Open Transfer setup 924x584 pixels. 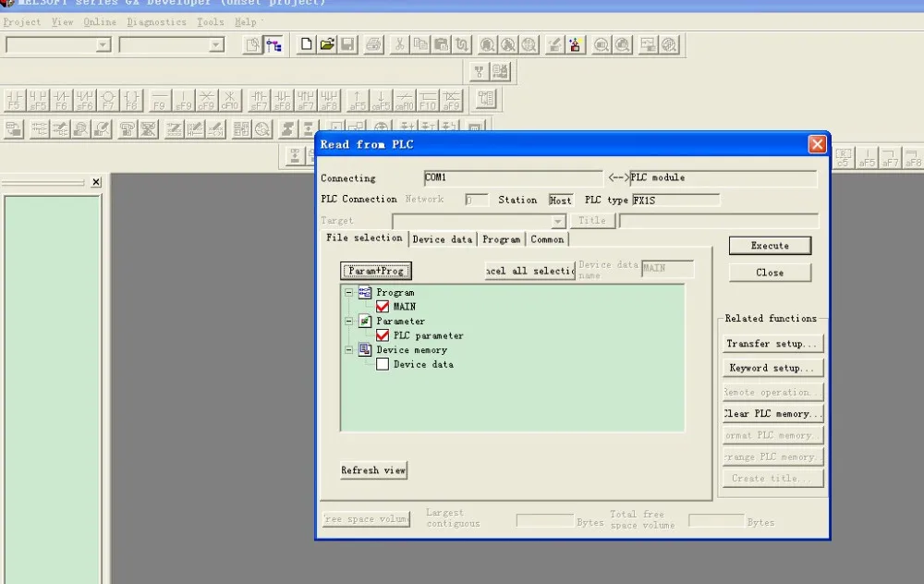[x=772, y=344]
